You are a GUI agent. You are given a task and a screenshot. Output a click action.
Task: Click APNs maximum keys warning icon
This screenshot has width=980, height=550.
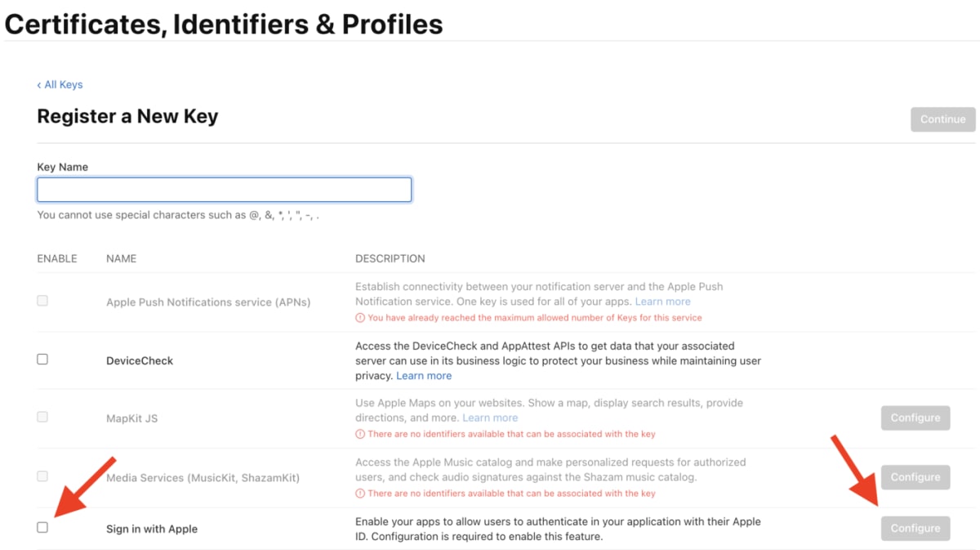[x=360, y=318]
